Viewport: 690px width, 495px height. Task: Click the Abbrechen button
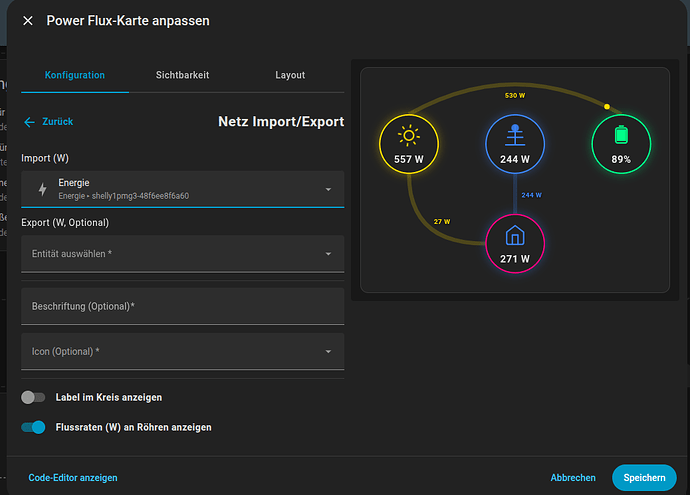click(x=573, y=478)
